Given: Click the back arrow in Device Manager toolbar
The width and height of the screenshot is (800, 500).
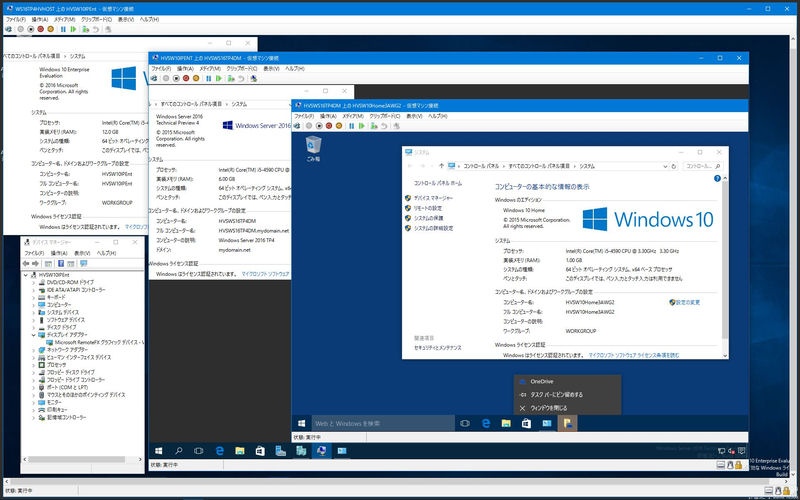Looking at the screenshot, I should [x=26, y=263].
